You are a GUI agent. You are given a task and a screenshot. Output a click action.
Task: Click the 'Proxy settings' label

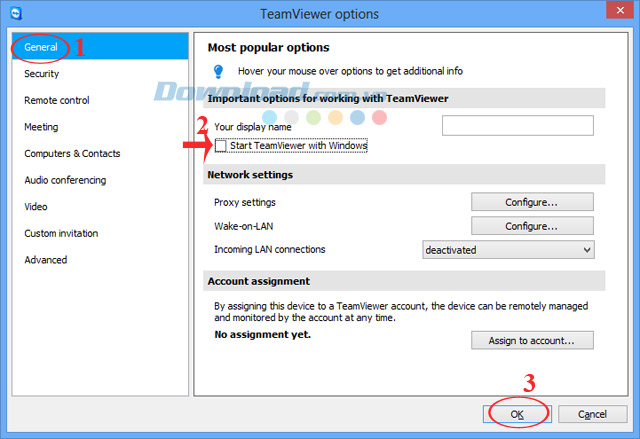[x=245, y=202]
